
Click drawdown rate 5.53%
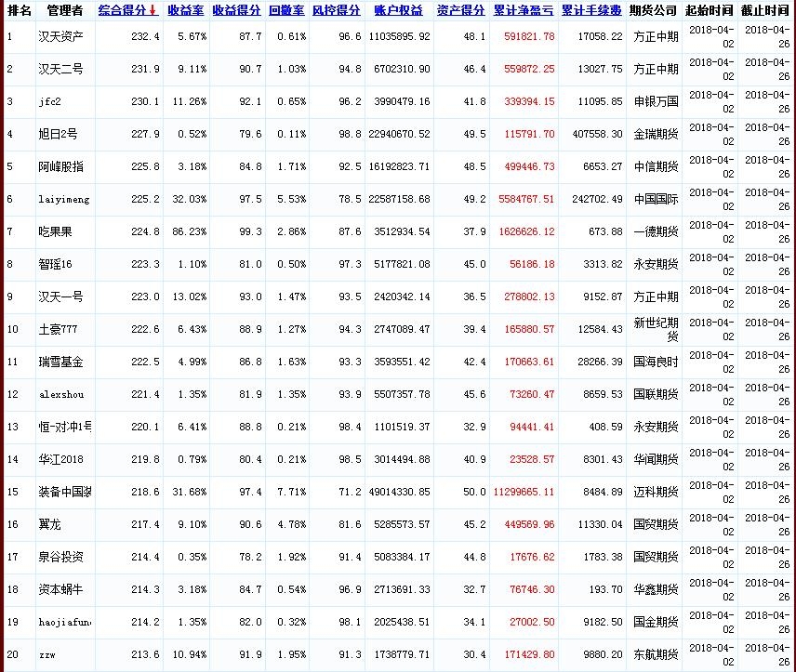tap(292, 199)
